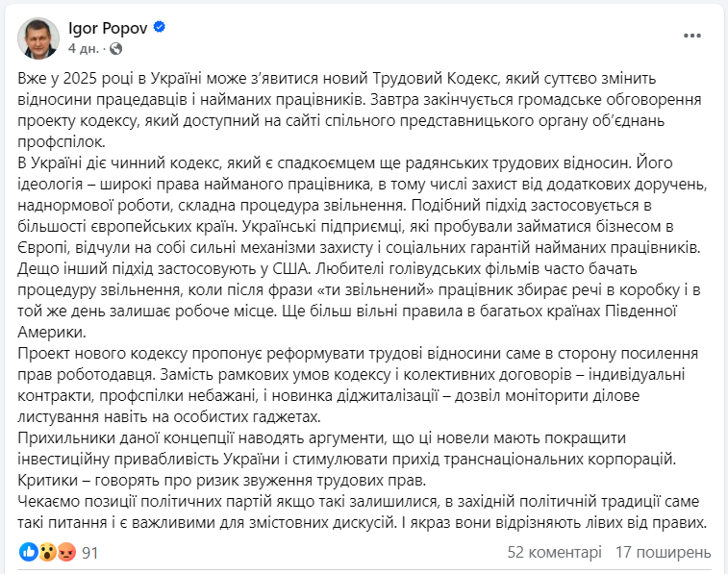View the "17 поширень" shares list
This screenshot has height=574, width=728.
(x=664, y=553)
